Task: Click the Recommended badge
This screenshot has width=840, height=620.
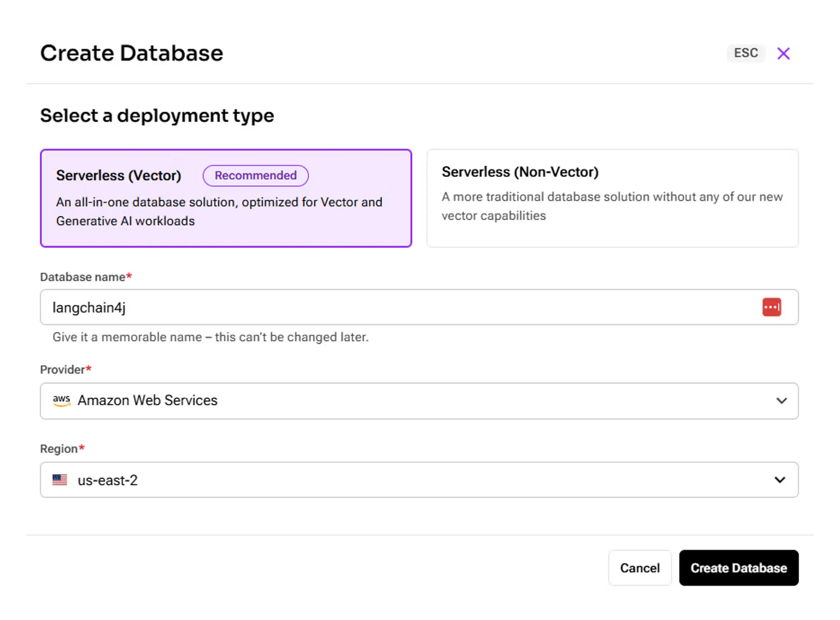Action: pos(255,175)
